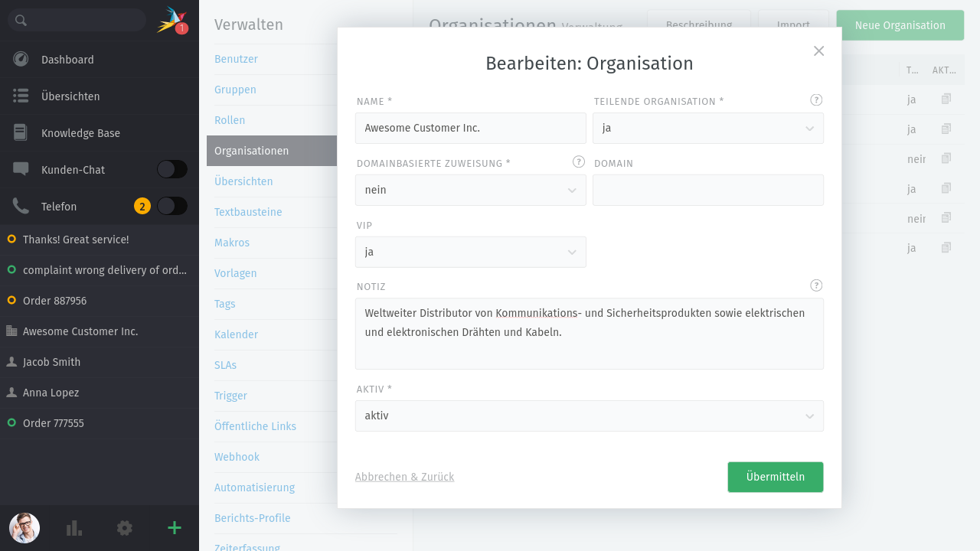Open the Aktiv status dropdown
Image resolution: width=980 pixels, height=551 pixels.
(x=589, y=416)
